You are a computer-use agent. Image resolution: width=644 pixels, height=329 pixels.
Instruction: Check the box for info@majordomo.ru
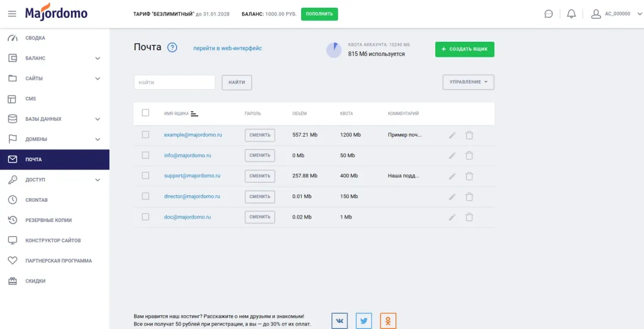145,155
